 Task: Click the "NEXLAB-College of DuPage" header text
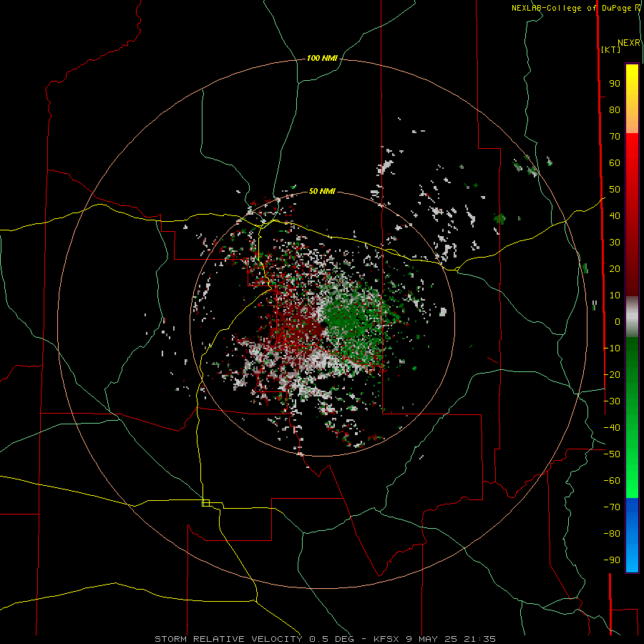[573, 8]
